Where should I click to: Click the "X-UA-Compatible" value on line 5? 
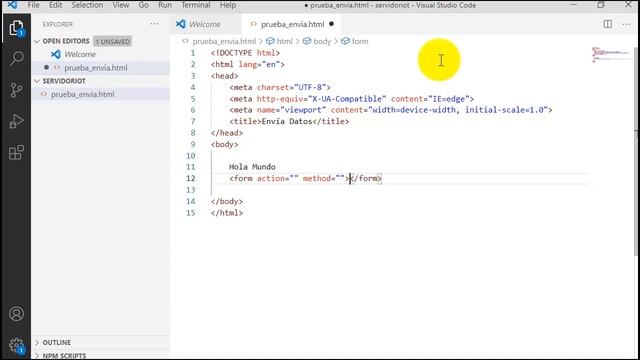click(x=346, y=99)
